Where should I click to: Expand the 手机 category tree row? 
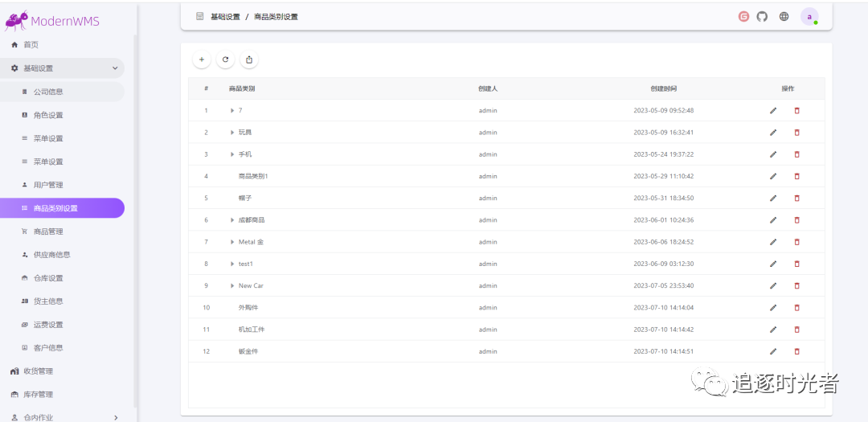[232, 154]
